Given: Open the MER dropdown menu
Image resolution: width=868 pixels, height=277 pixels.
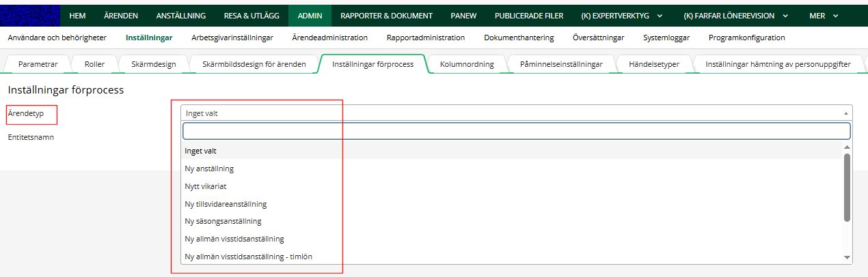Looking at the screenshot, I should tap(823, 15).
